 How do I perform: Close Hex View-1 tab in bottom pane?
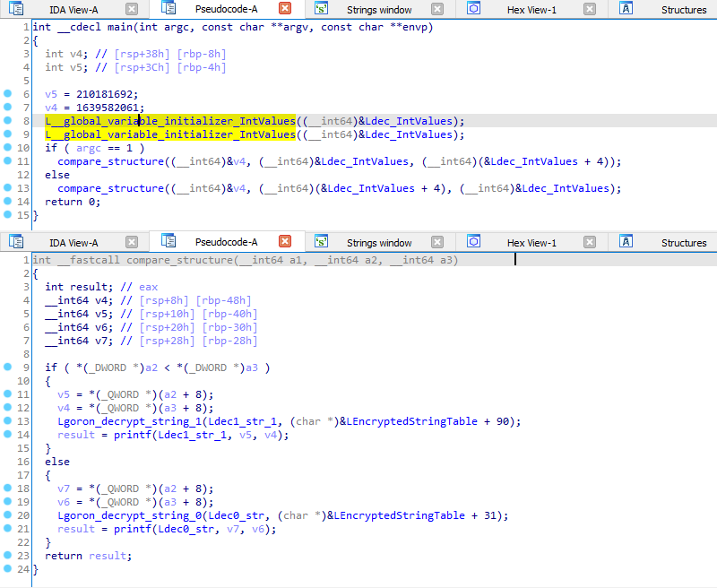590,241
